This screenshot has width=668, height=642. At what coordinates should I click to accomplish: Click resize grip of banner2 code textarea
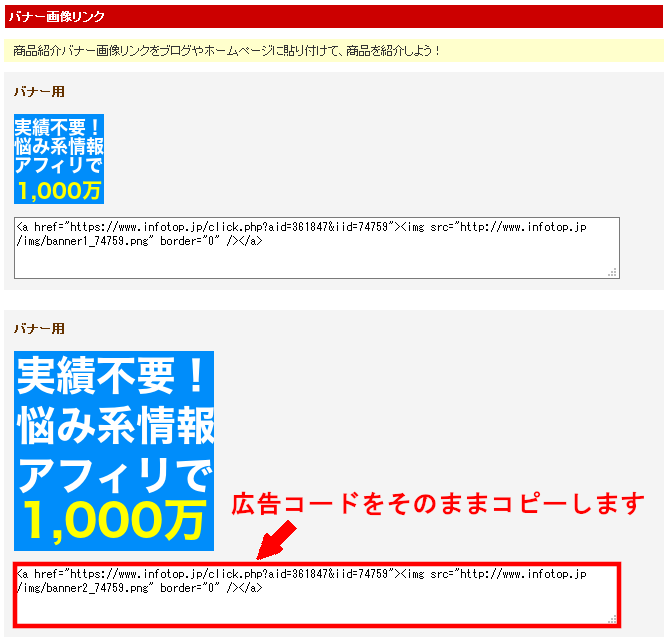tap(612, 620)
